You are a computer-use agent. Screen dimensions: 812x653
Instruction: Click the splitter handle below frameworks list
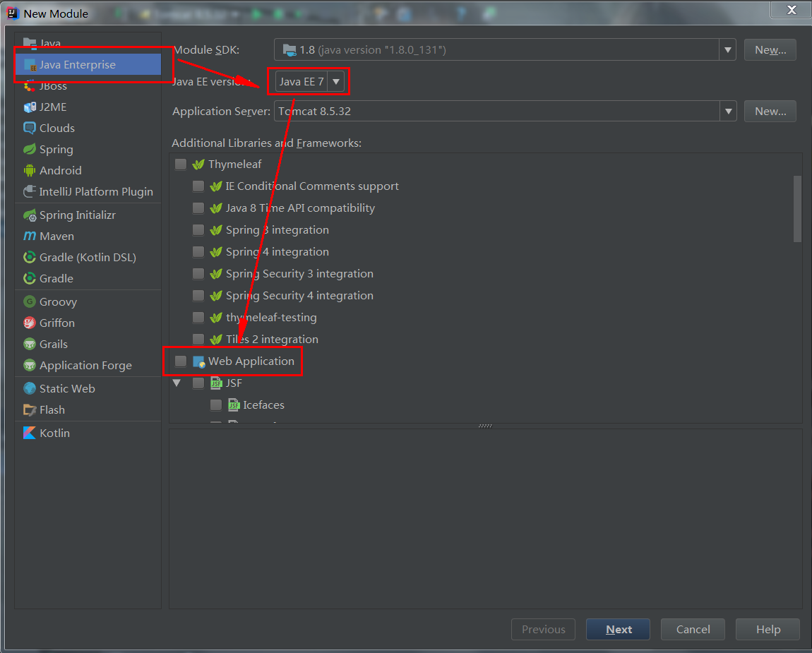[485, 426]
